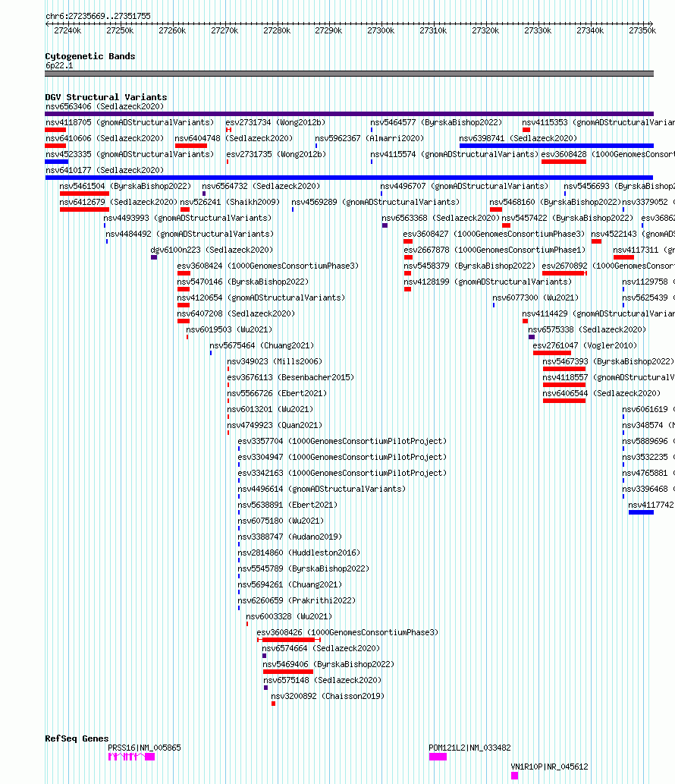Select nsv5470146 (ByrskaBishop2022) variant
The width and height of the screenshot is (675, 784).
243,282
